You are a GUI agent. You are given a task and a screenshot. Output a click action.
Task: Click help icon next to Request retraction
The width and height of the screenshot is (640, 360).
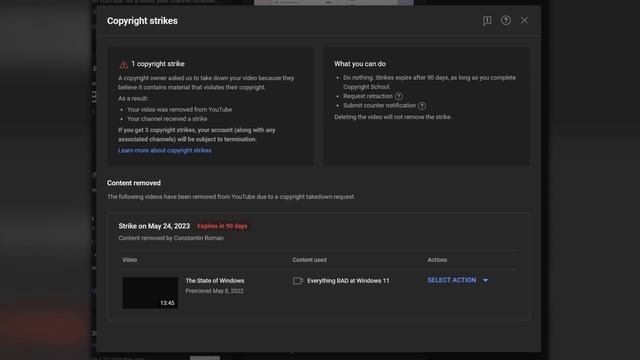(x=399, y=96)
